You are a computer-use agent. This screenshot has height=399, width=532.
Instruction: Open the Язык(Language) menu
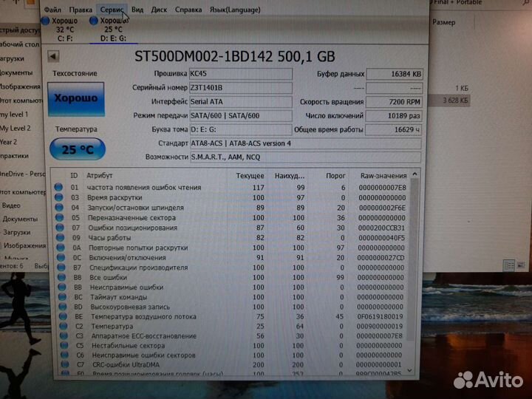click(235, 10)
